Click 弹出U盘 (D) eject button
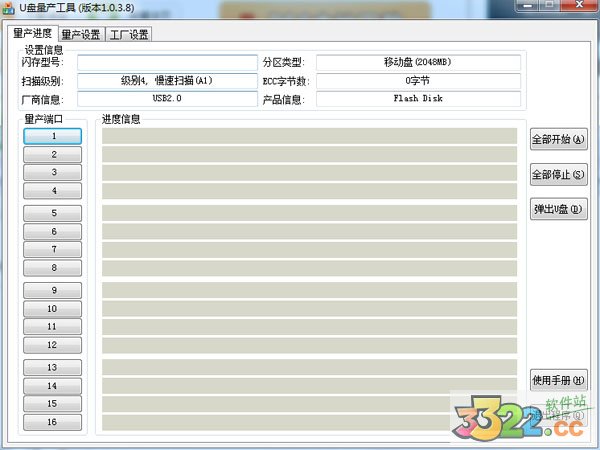600x450 pixels. point(559,209)
